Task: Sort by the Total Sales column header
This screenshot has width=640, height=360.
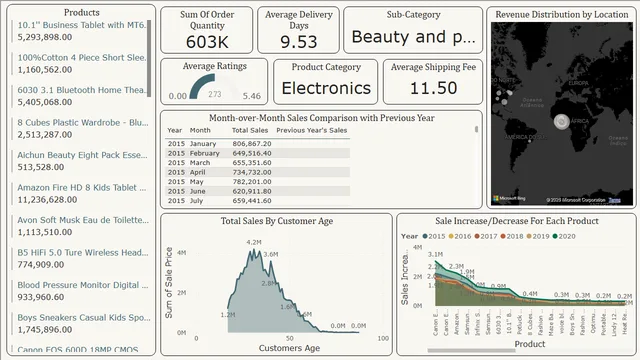Action: point(250,130)
